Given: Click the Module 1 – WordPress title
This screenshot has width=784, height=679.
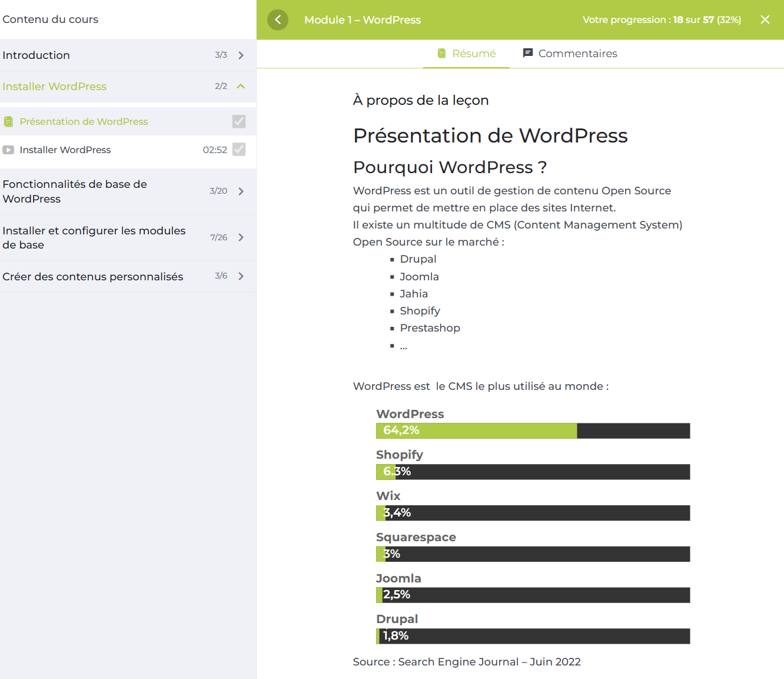Looking at the screenshot, I should (x=363, y=20).
